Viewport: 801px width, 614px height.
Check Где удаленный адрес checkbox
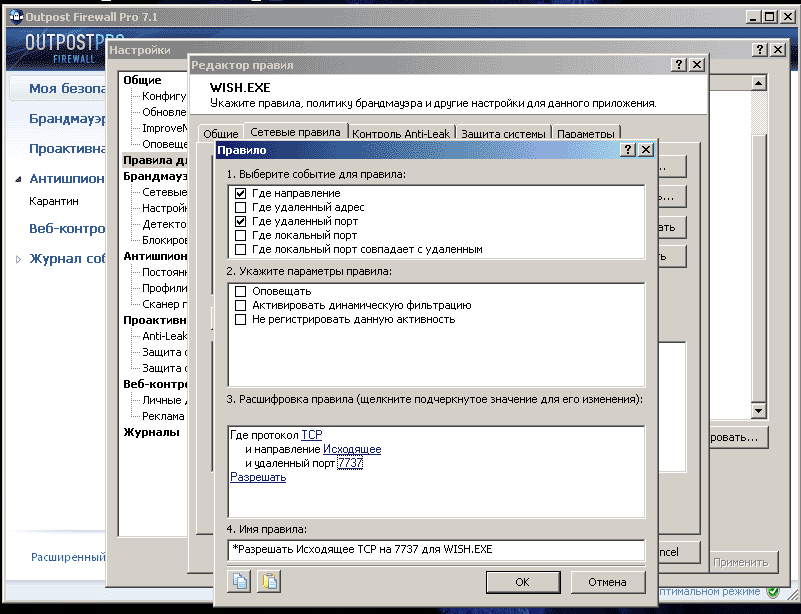point(240,207)
